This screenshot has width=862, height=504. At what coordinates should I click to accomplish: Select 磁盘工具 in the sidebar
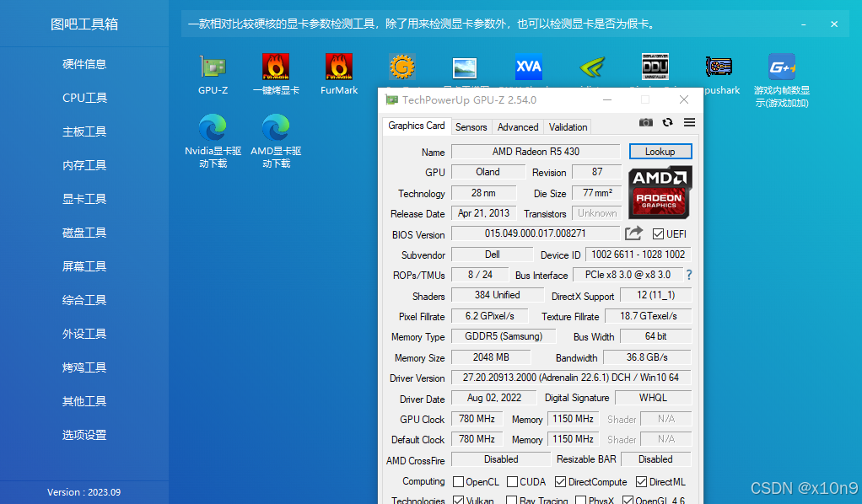tap(84, 233)
